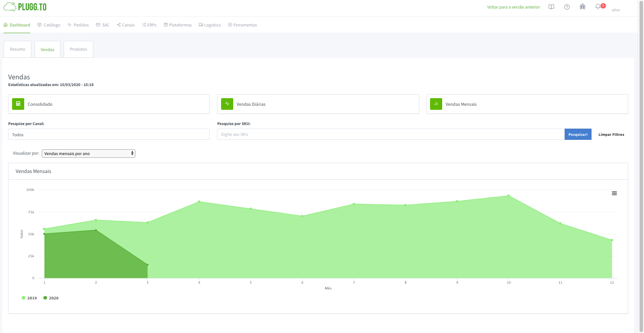Viewport: 644px width, 333px height.
Task: Open the Catálogo menu
Action: click(49, 25)
